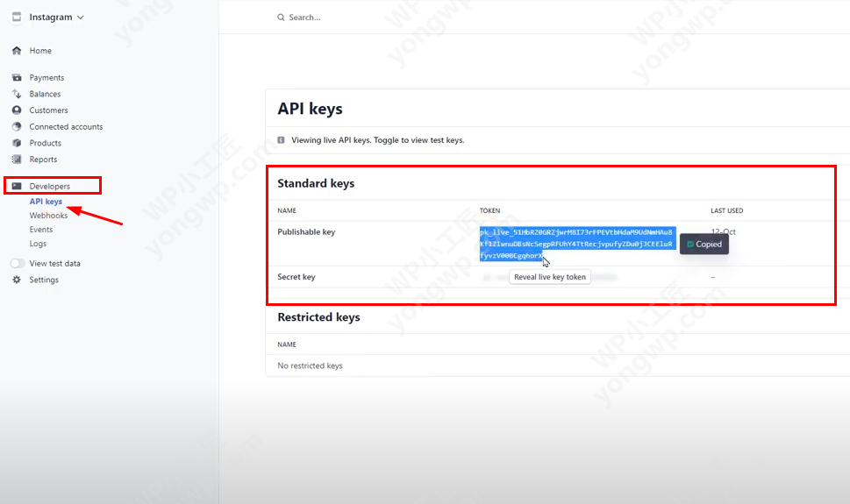Viewport: 850px width, 504px height.
Task: Click the Connected accounts icon
Action: pos(17,127)
